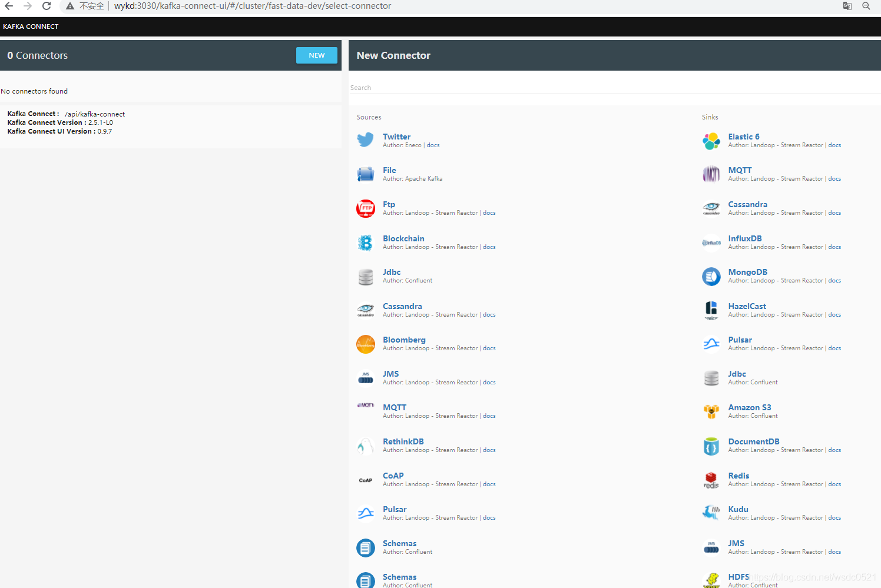Click the browser zoom magnifier icon
This screenshot has width=881, height=588.
point(866,6)
